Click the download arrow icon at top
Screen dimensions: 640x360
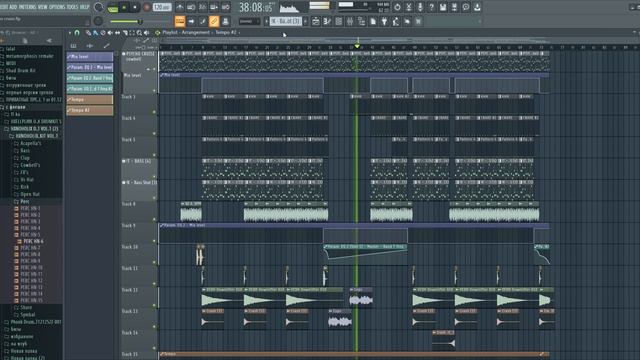tap(477, 7)
